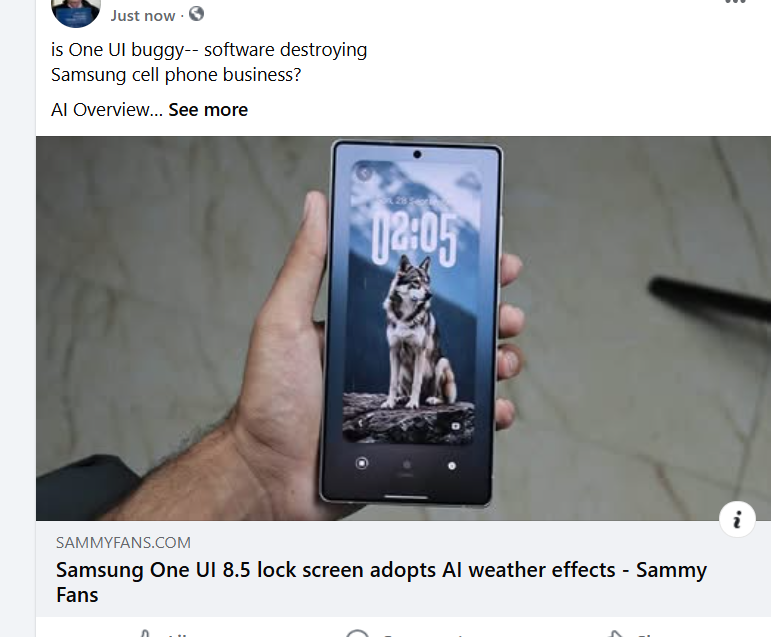Click the gray link card footer area
Image resolution: width=771 pixels, height=637 pixels.
[403, 569]
